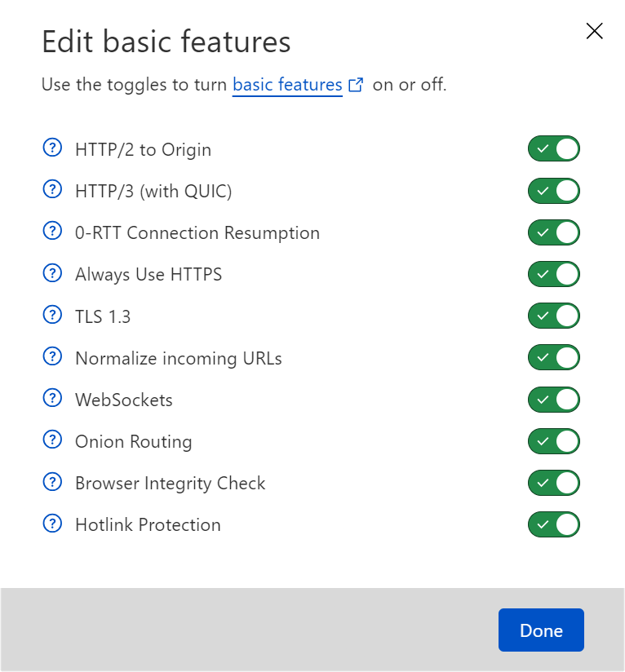Turn off Hotlink Protection toggle
This screenshot has height=672, width=625.
pos(554,524)
